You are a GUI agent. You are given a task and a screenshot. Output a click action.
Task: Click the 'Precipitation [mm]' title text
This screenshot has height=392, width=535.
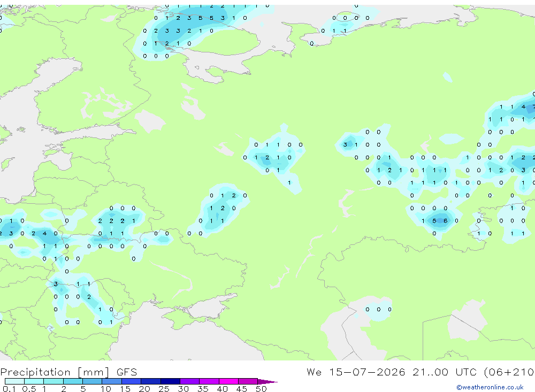click(x=55, y=372)
